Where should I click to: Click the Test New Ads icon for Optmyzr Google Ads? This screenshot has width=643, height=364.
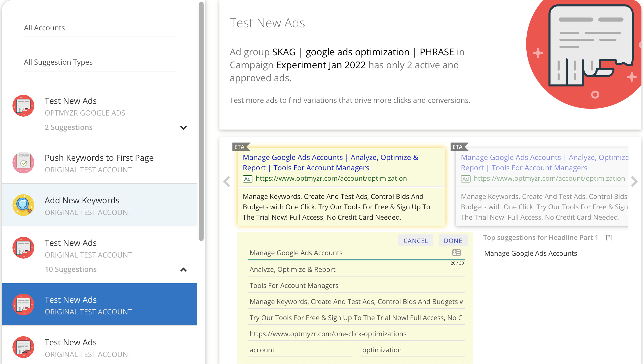pyautogui.click(x=23, y=106)
